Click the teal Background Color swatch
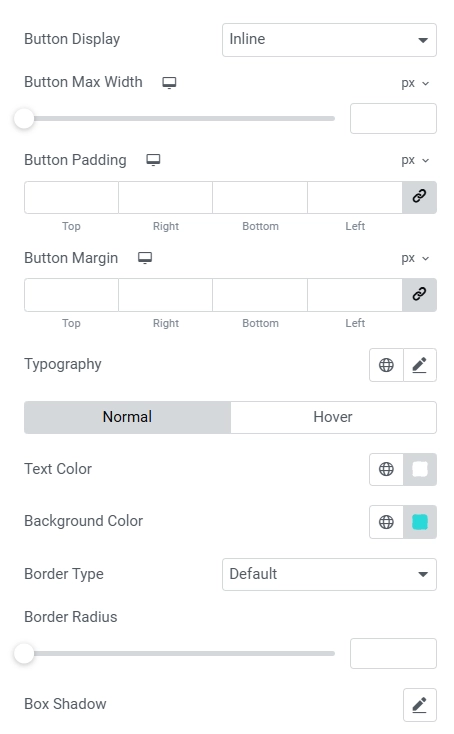The image size is (454, 734). tap(420, 521)
